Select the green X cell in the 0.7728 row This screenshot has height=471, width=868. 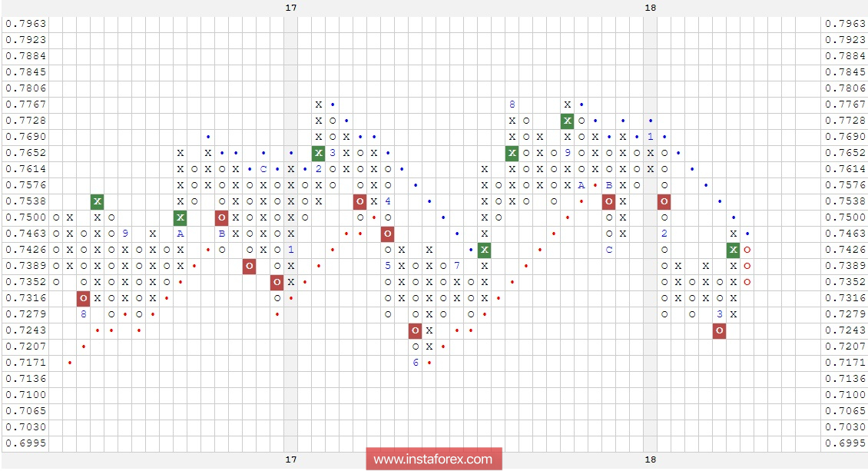568,121
